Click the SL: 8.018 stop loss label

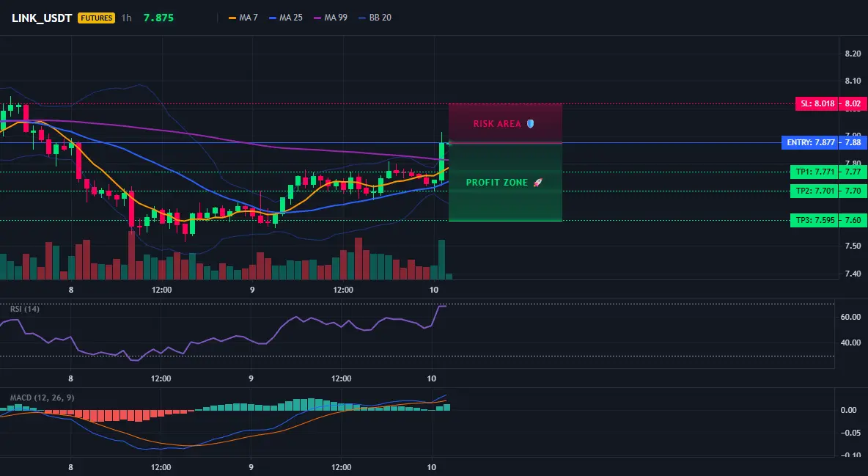coord(816,103)
